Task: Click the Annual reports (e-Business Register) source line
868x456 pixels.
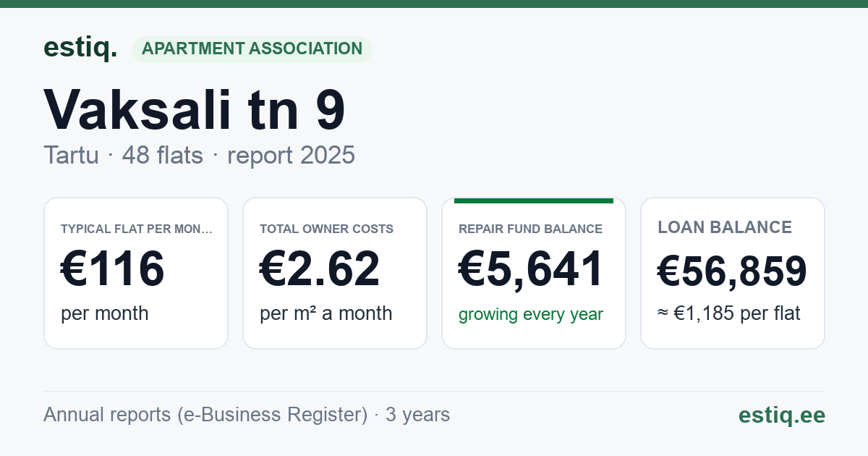Action: click(247, 415)
